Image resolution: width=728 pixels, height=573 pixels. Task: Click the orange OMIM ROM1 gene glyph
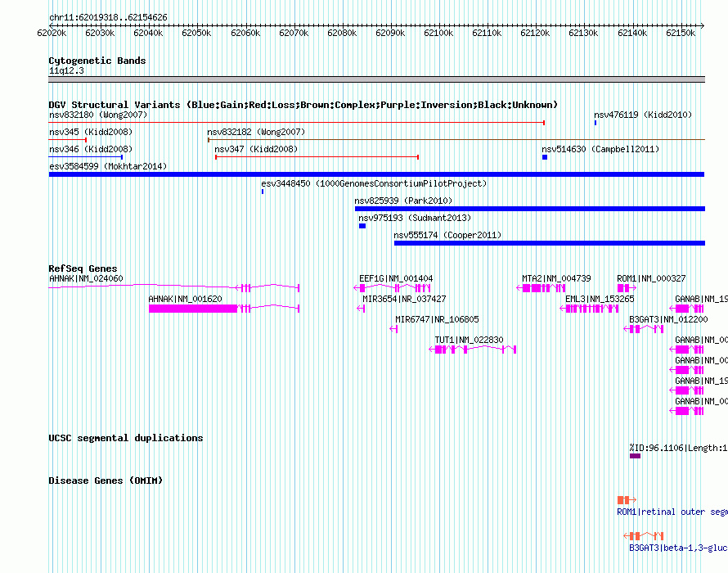(627, 500)
